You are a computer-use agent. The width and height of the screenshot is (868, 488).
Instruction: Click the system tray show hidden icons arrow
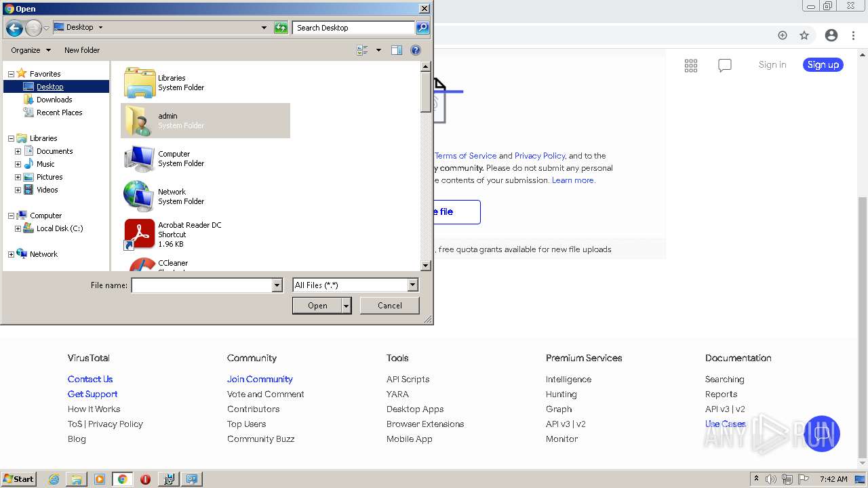click(756, 479)
